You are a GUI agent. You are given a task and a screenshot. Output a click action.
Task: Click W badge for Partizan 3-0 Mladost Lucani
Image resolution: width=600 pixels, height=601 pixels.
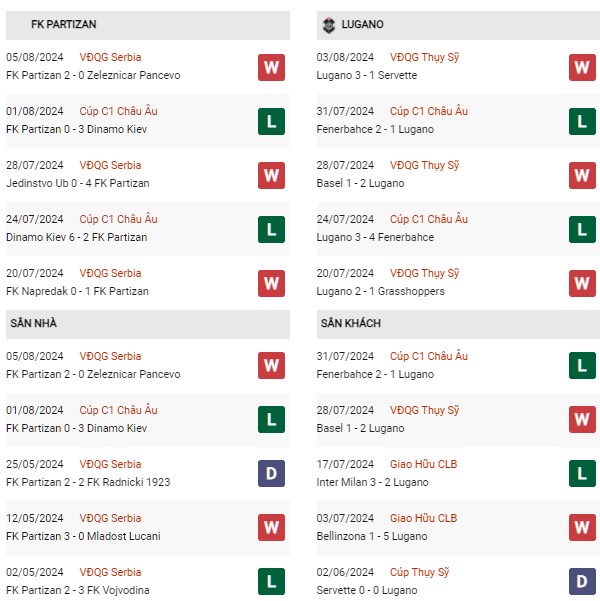tap(271, 527)
